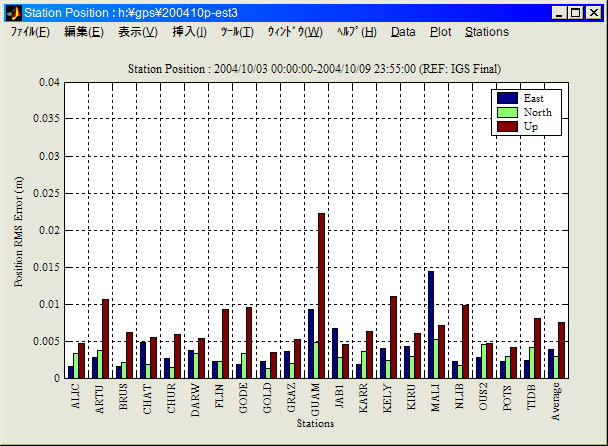Click the blue East legend swatch
This screenshot has width=608, height=446.
pos(507,98)
